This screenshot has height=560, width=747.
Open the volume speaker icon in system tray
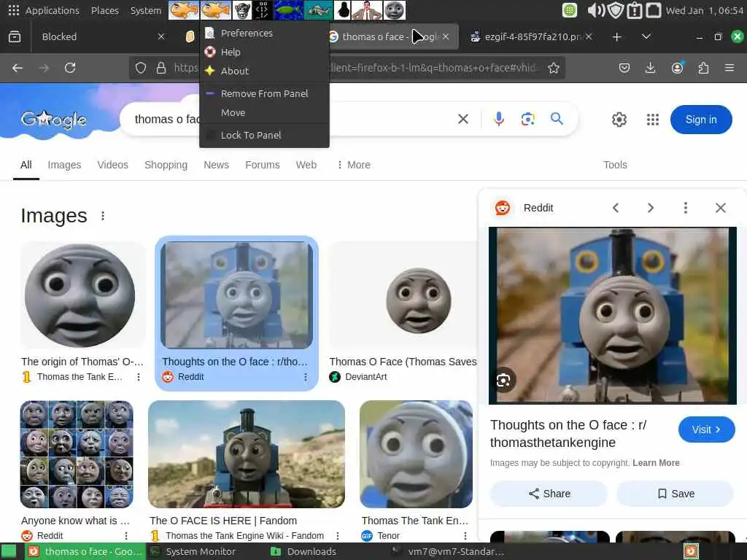click(x=595, y=10)
